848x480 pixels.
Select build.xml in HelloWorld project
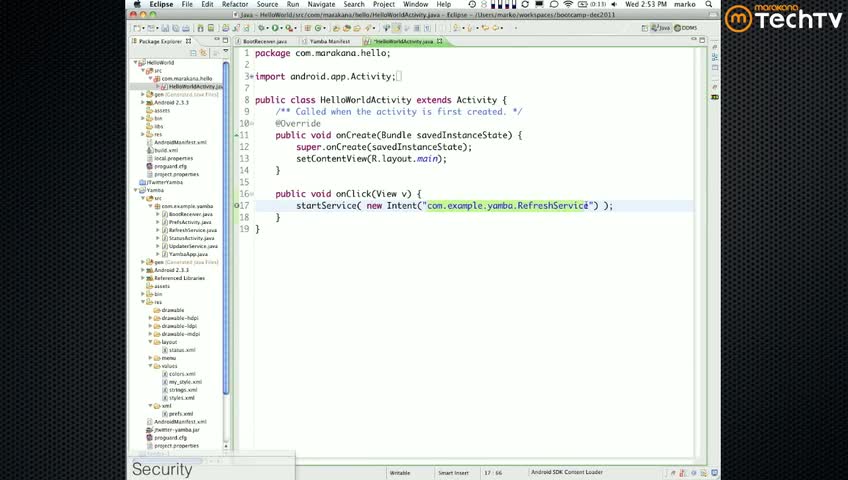[162, 150]
